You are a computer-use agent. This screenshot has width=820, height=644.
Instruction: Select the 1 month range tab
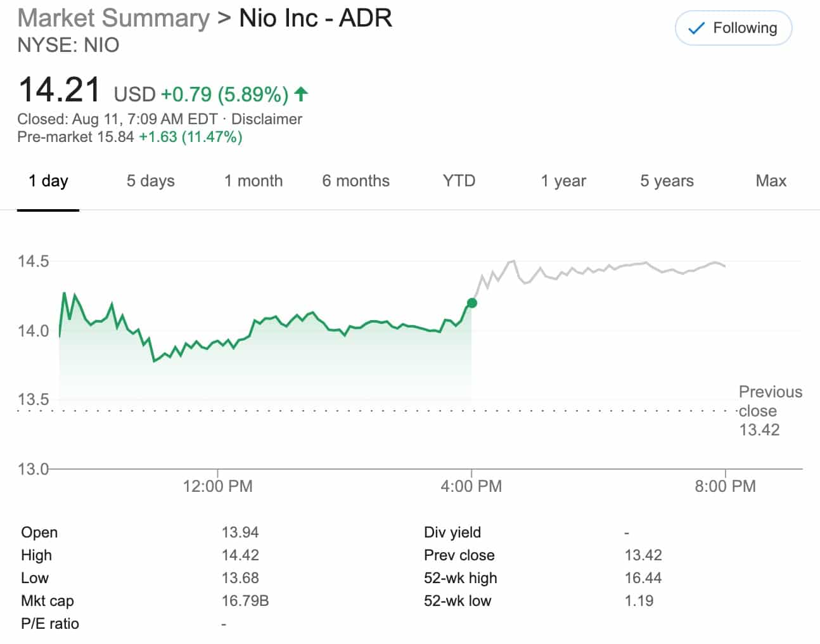(x=253, y=181)
